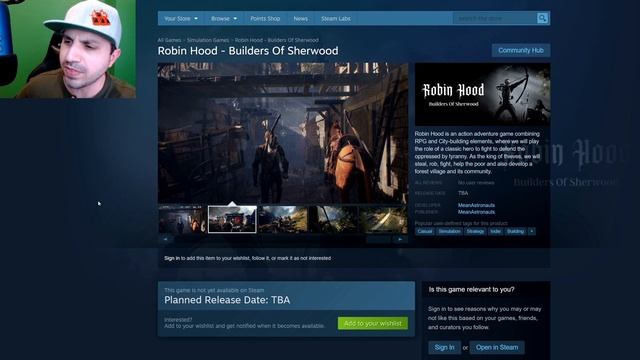Go to Points Shop tab

click(265, 18)
